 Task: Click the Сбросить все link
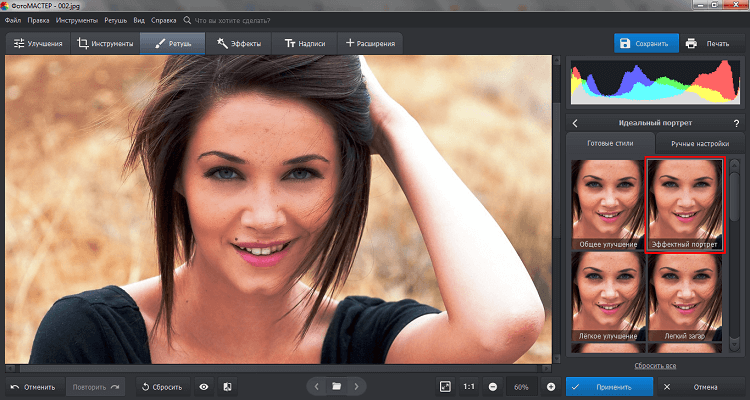(x=655, y=365)
